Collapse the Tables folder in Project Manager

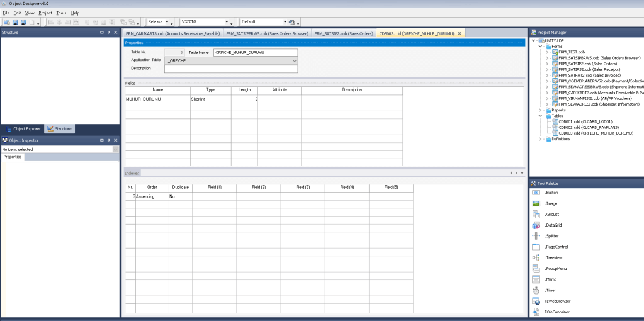540,116
